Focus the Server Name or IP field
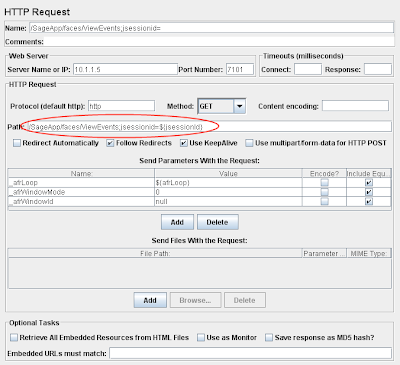The height and width of the screenshot is (365, 400). coord(125,69)
